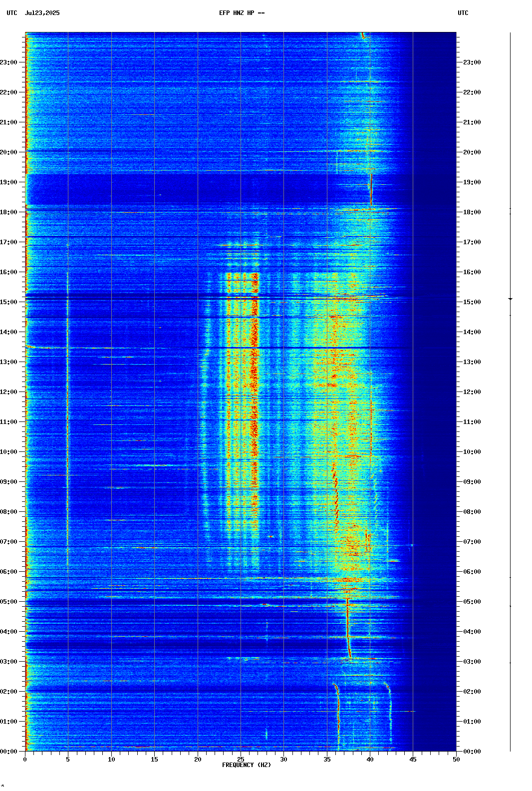Select 22:00 on the right time axis
The image size is (532, 791).
472,92
